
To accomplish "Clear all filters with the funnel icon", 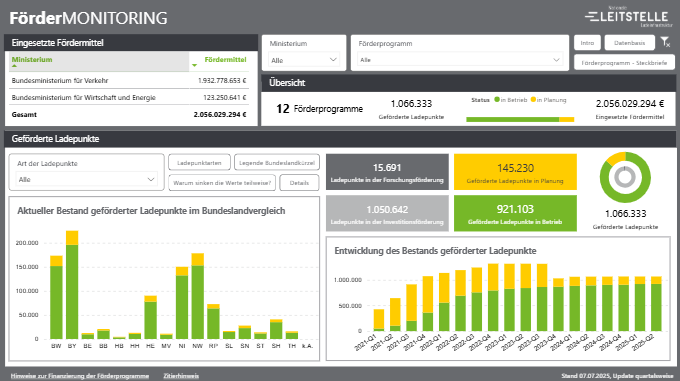I will pyautogui.click(x=665, y=42).
